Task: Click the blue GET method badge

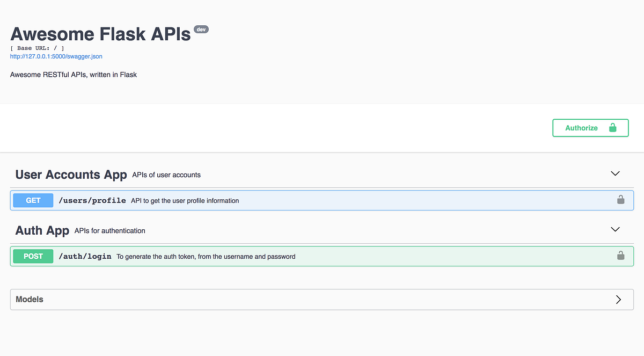Action: click(x=33, y=200)
